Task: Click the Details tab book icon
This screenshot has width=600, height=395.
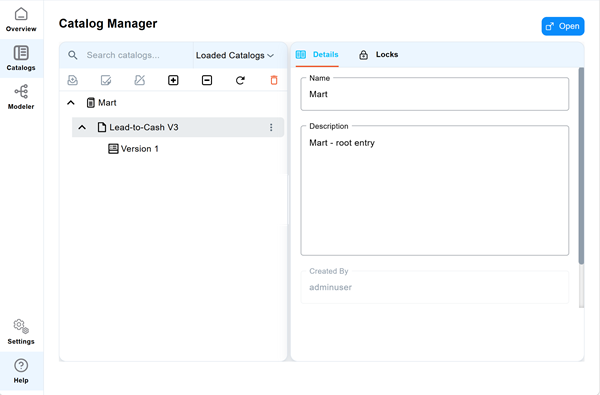Action: [301, 54]
